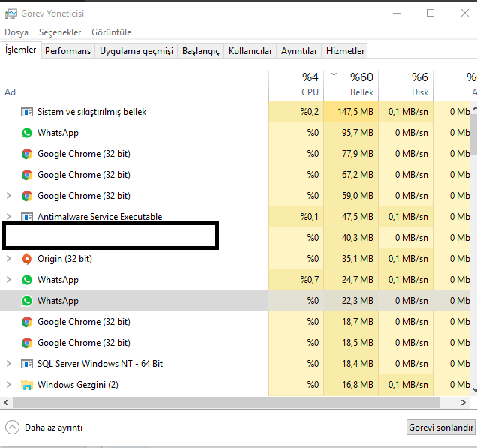Click the highlighted WhatsApp row icon
The height and width of the screenshot is (448, 477).
tap(27, 301)
